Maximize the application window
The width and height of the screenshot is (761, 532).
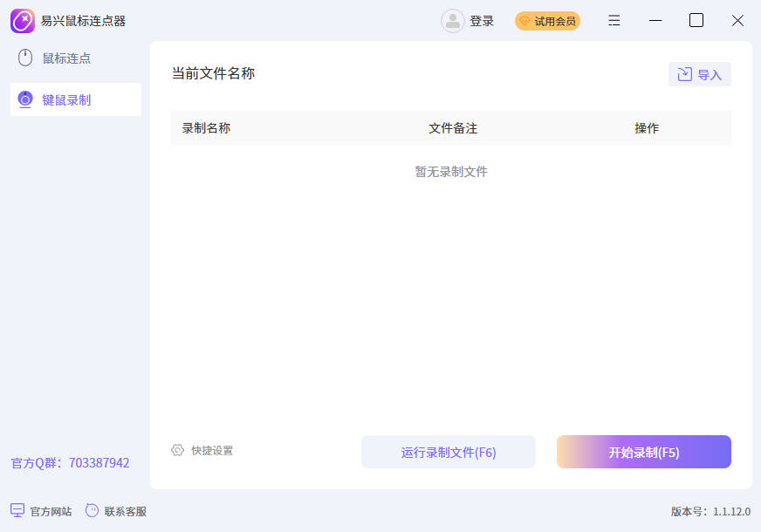696,21
